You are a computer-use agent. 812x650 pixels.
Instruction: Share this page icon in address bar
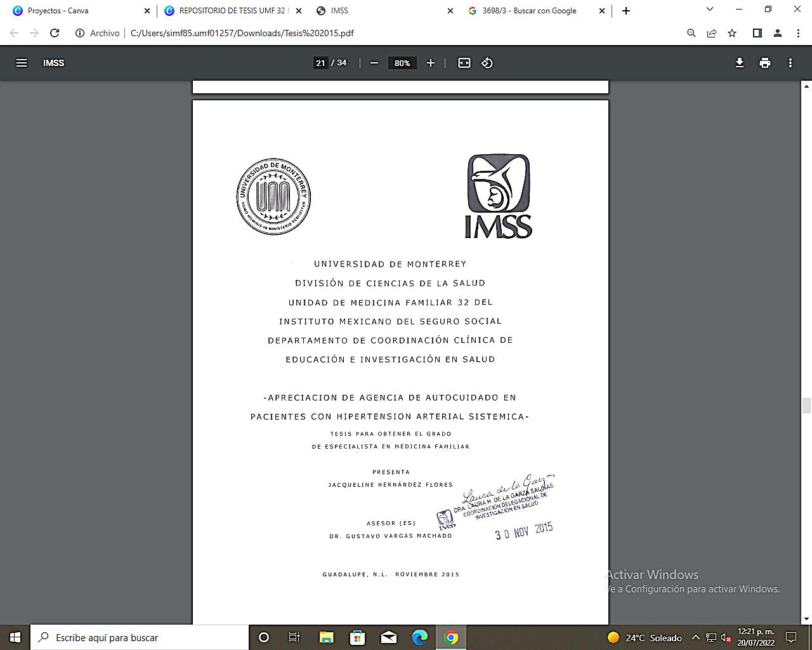tap(712, 33)
